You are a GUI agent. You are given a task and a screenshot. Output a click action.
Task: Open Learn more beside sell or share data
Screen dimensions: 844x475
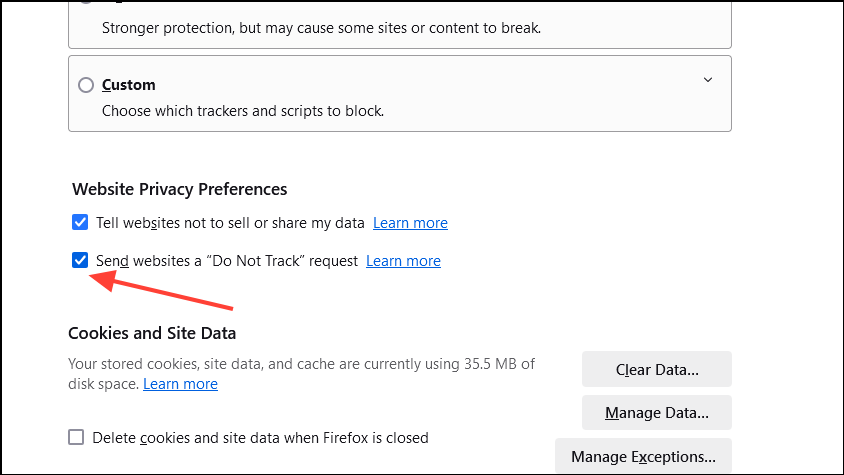[410, 223]
